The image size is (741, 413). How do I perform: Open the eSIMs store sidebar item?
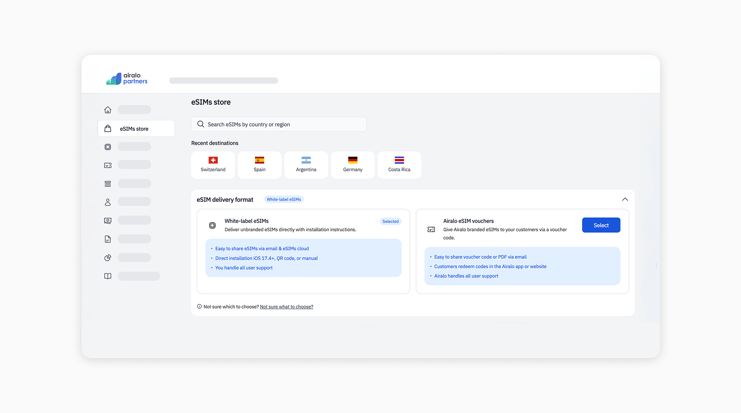pos(135,129)
